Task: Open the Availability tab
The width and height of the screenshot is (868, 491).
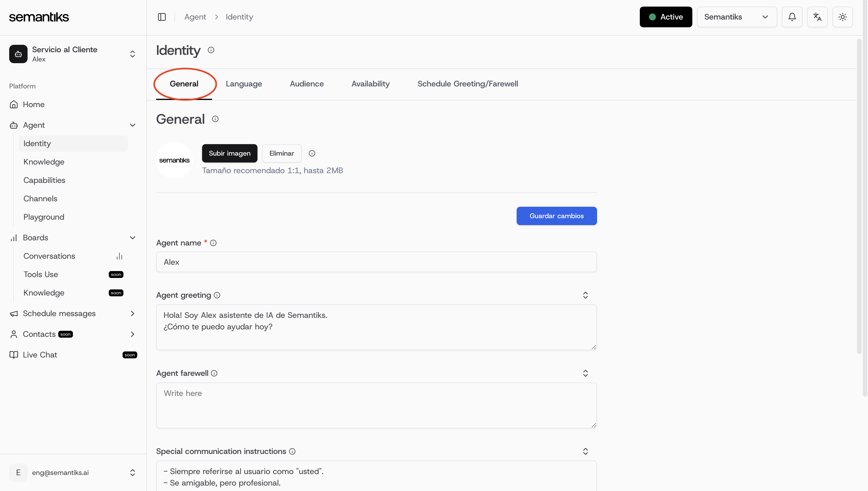Action: [370, 84]
